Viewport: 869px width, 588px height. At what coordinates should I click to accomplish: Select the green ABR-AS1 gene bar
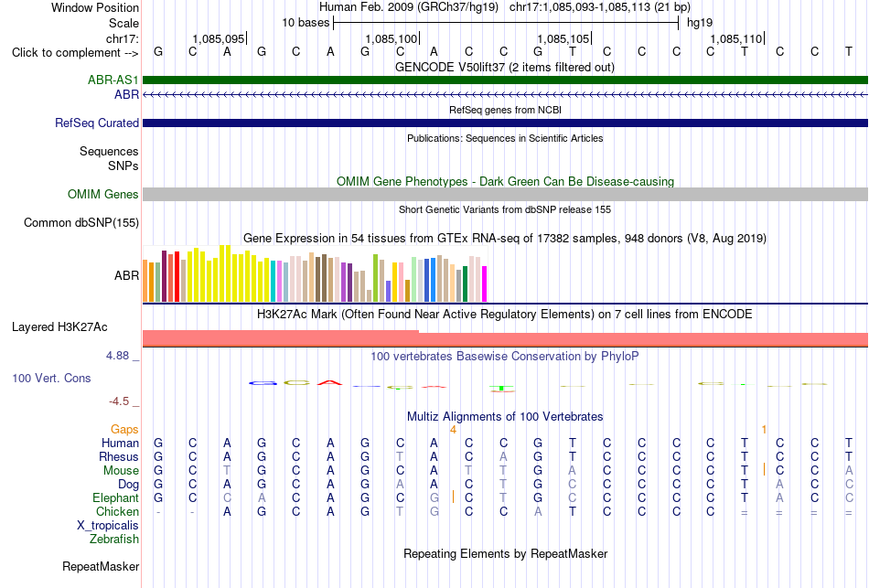point(505,80)
